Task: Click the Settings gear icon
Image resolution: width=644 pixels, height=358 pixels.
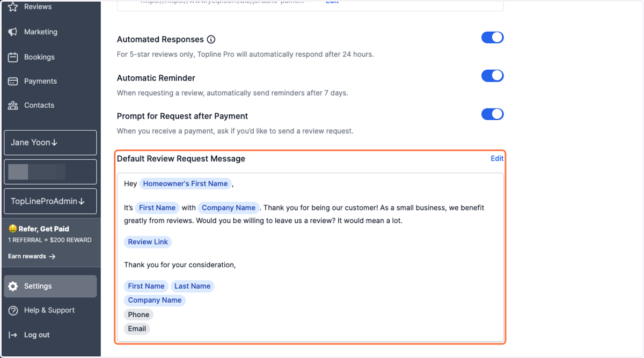Action: point(13,287)
